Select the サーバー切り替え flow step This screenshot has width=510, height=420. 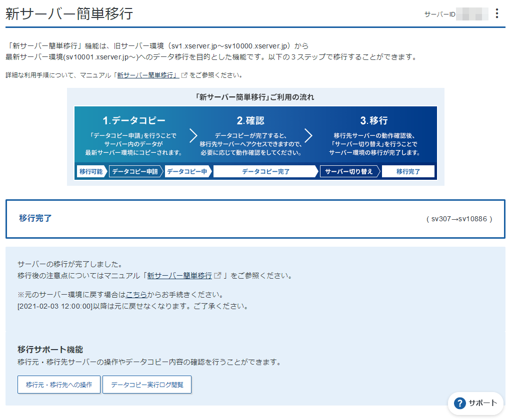click(x=349, y=171)
